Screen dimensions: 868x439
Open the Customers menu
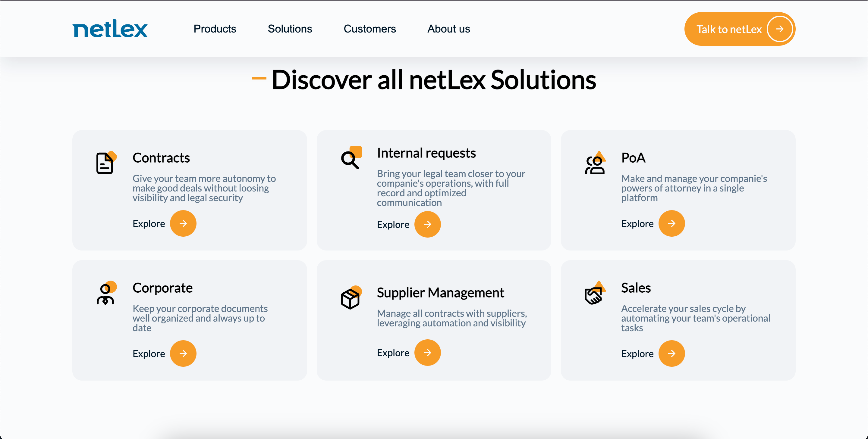[370, 29]
